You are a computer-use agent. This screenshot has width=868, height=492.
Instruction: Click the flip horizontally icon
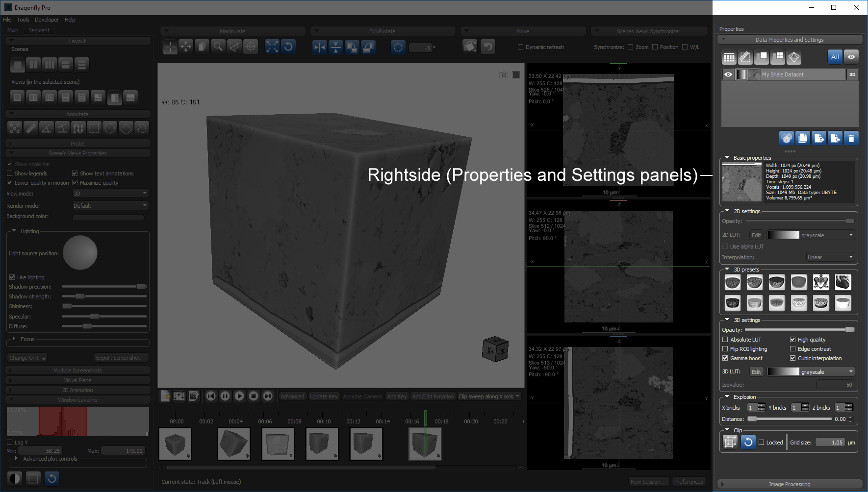319,47
